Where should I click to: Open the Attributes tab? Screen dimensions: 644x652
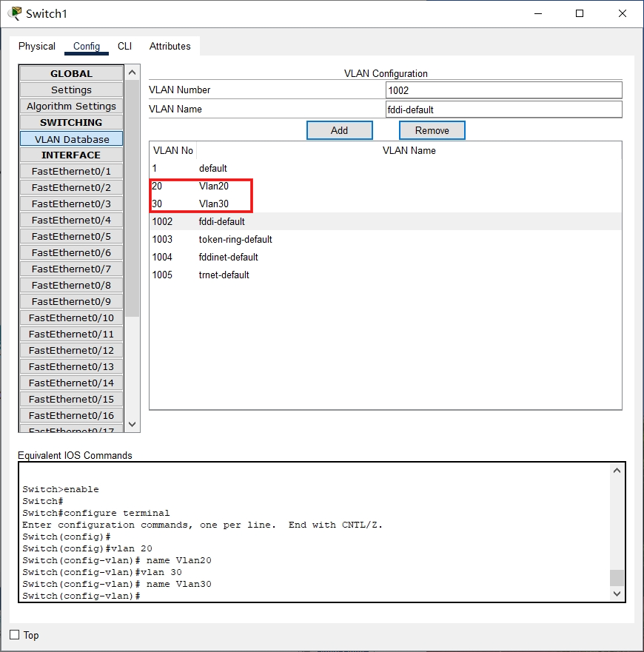coord(170,46)
